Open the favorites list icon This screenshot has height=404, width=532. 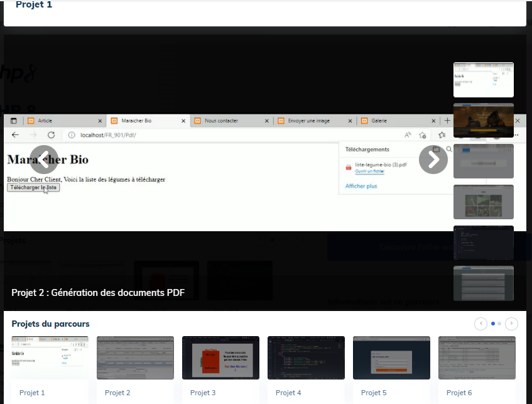pyautogui.click(x=442, y=135)
